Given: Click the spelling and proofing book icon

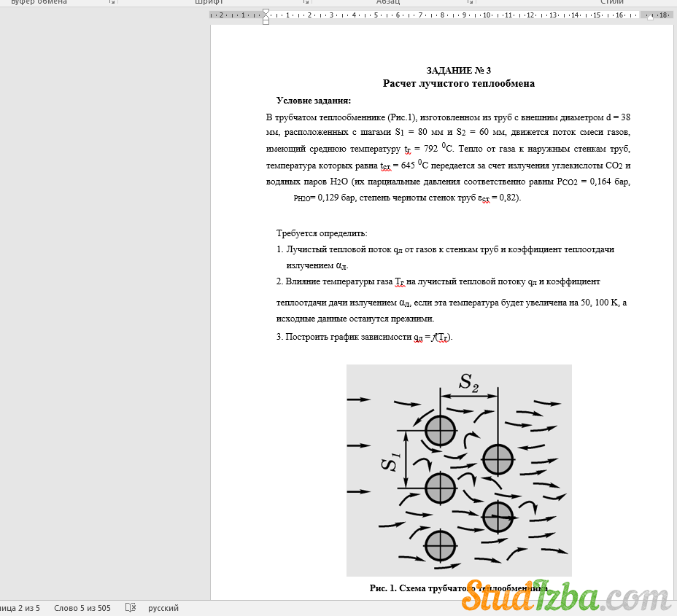Looking at the screenshot, I should [131, 608].
